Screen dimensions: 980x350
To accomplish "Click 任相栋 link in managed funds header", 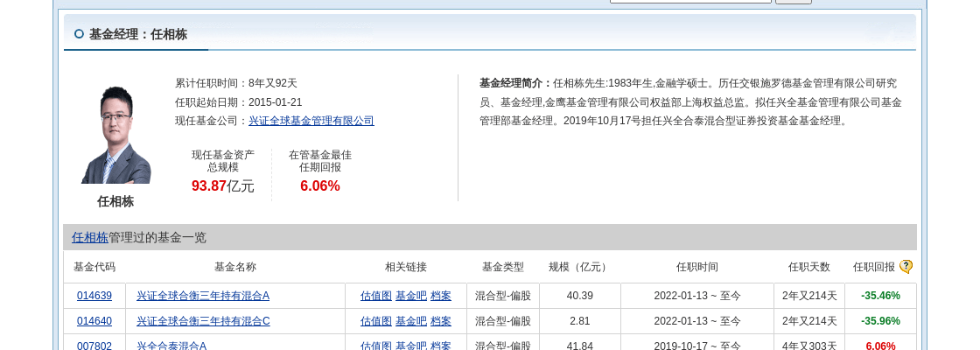I will click(x=90, y=237).
